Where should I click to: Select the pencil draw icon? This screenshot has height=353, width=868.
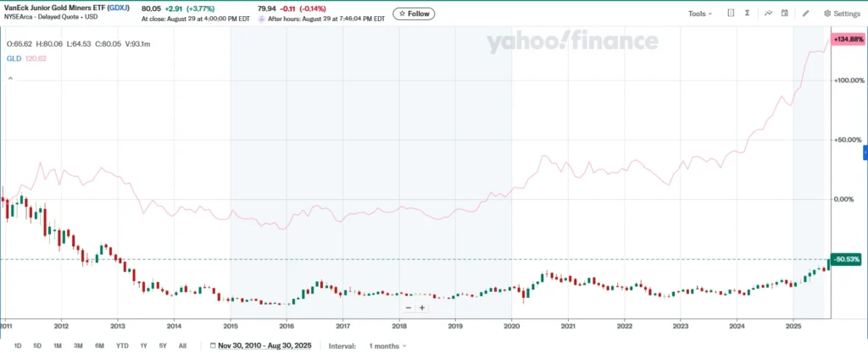pyautogui.click(x=805, y=14)
